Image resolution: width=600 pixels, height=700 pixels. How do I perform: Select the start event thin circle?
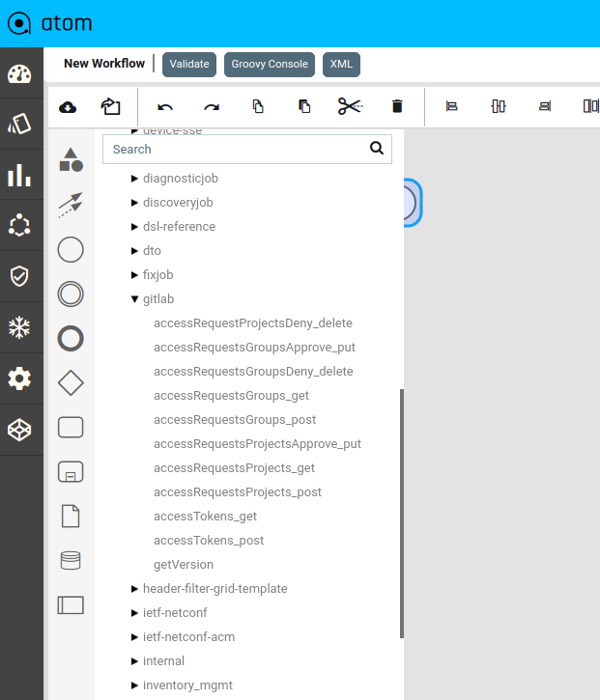tap(71, 249)
